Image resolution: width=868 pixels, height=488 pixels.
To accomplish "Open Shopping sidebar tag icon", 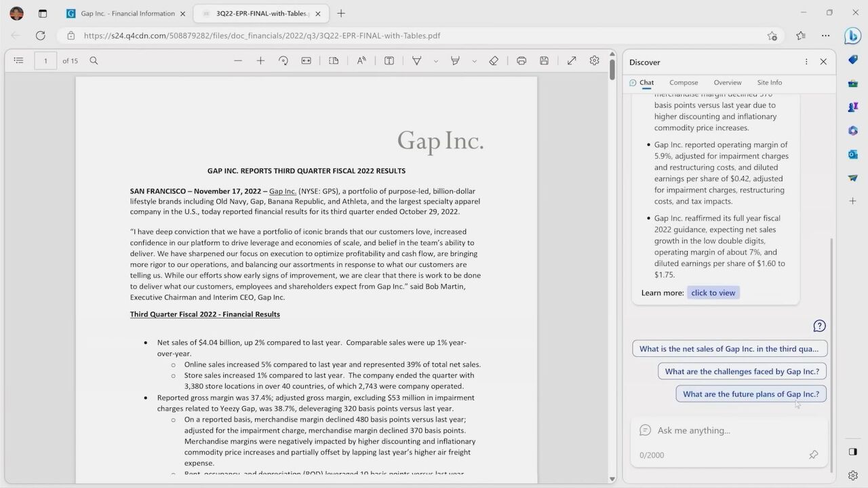I will 853,60.
